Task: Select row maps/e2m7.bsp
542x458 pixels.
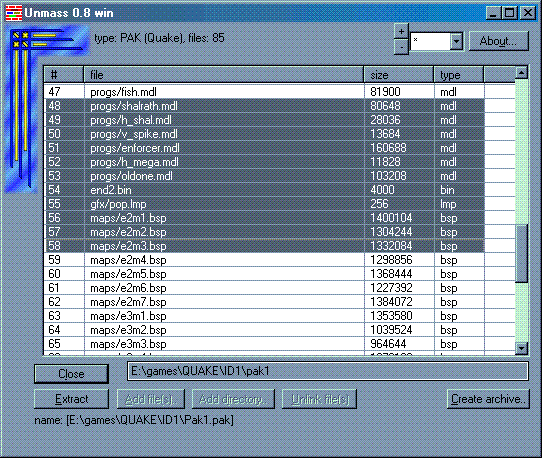Action: (264, 302)
